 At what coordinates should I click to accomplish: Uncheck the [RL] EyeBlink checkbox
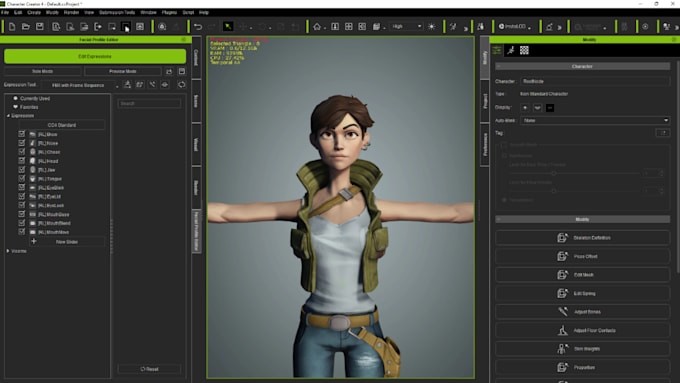tap(22, 187)
